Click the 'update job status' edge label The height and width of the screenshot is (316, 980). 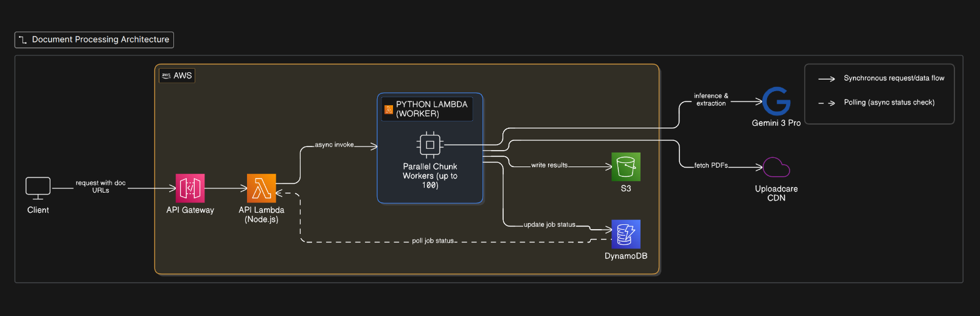pyautogui.click(x=549, y=225)
